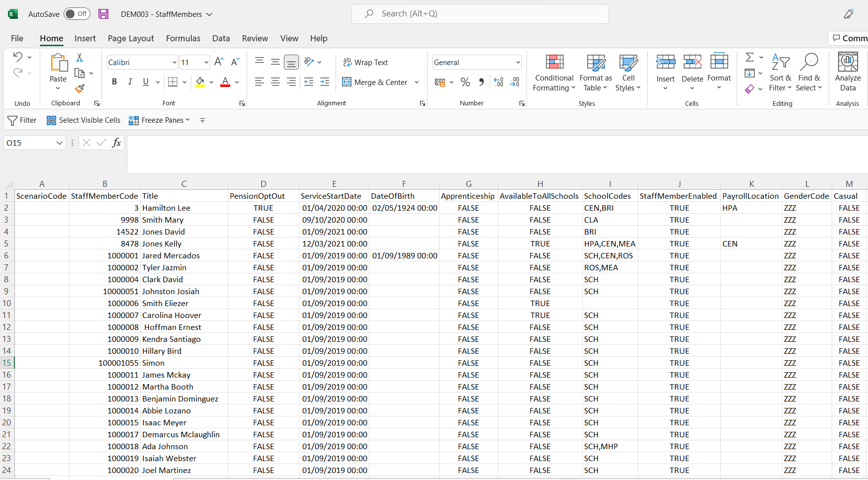Apply Percent Style icon
Screen dimensions: 868x480
pos(465,82)
